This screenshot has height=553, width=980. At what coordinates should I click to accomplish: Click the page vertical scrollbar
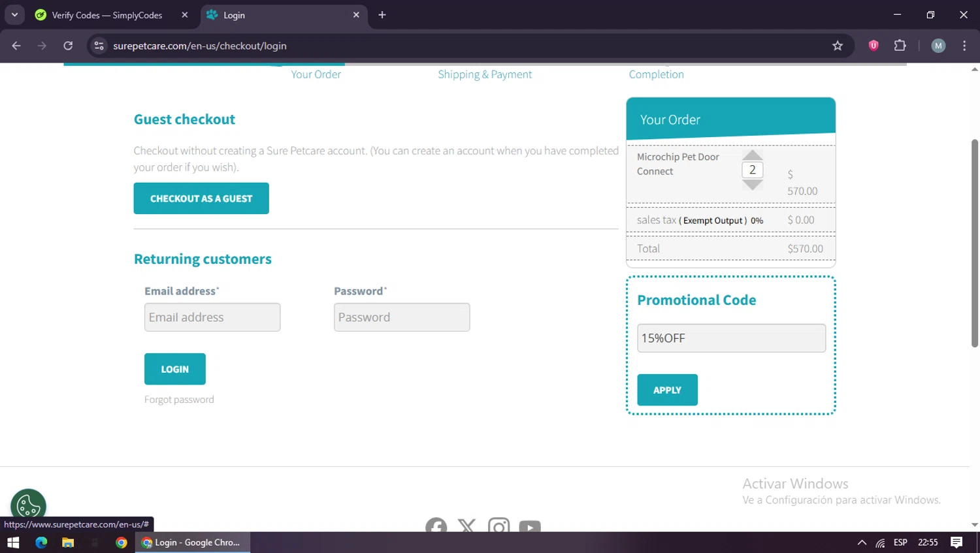click(974, 243)
